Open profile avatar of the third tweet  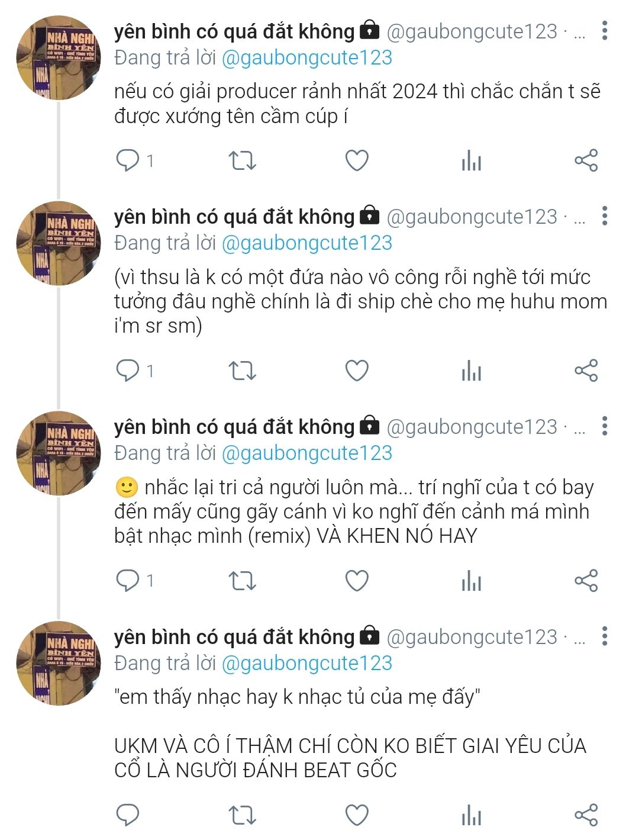pos(58,453)
